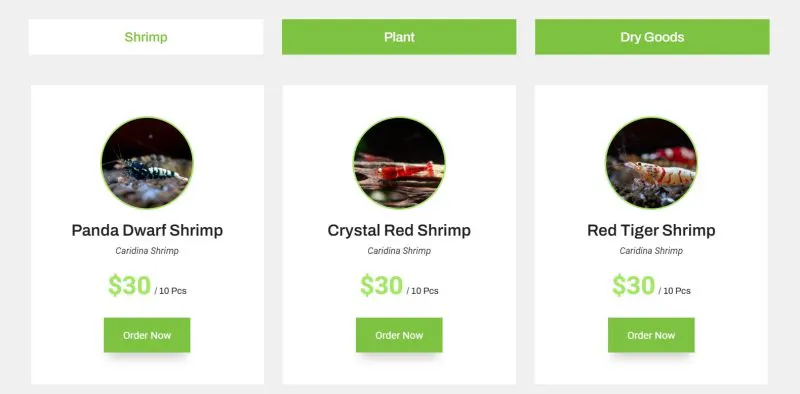Order Now on Red Tiger Shrimp card

(x=651, y=335)
